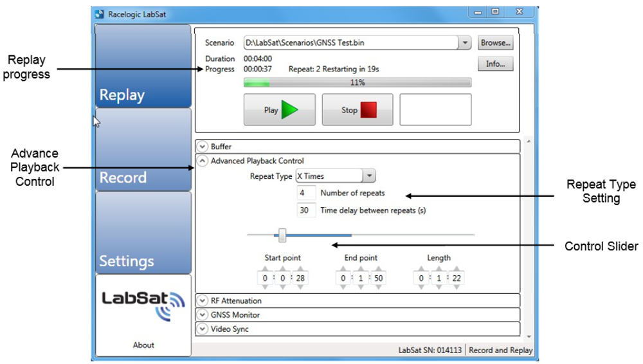Image resolution: width=643 pixels, height=364 pixels.
Task: Decrease the End point seconds value
Action: click(378, 287)
